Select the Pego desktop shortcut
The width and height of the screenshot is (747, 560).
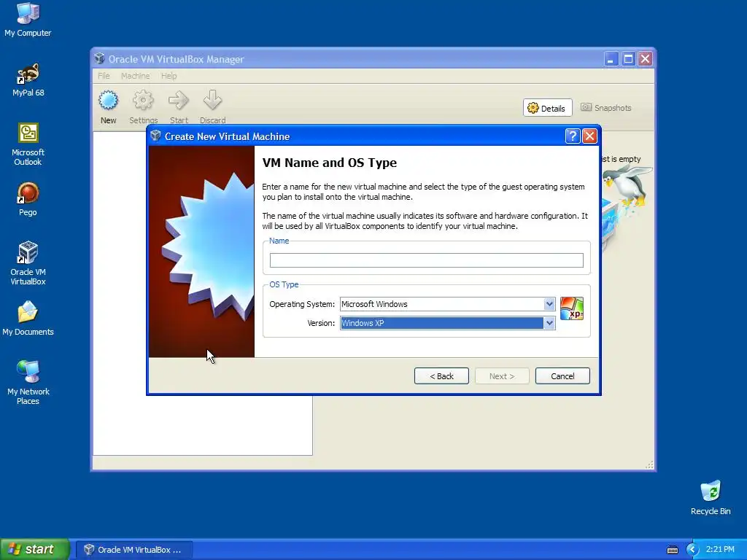click(28, 200)
